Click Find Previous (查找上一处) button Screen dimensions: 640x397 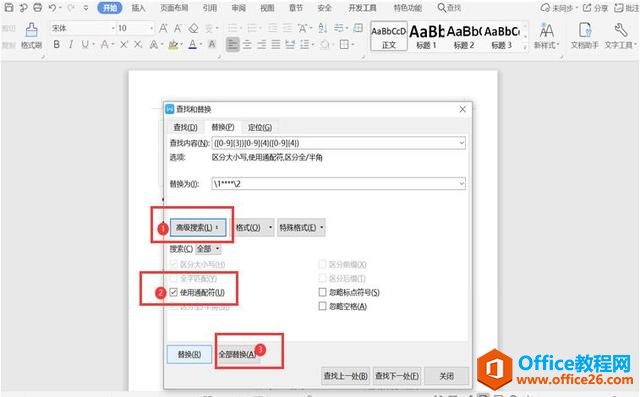[x=345, y=376]
